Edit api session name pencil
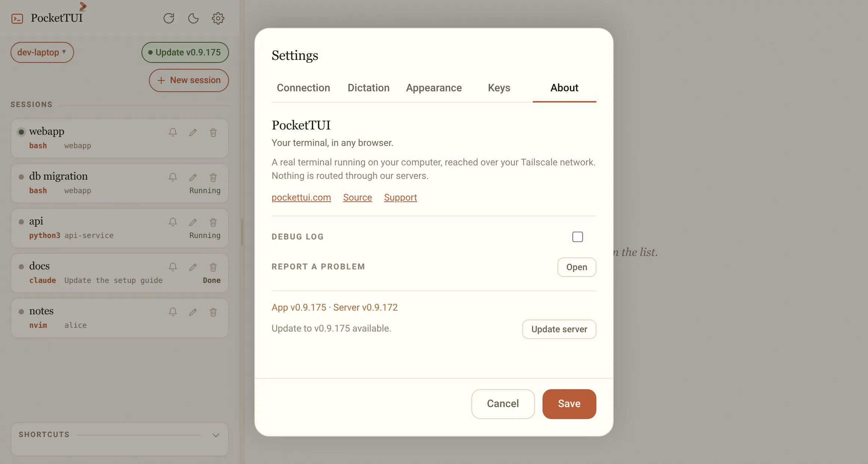868x464 pixels. (x=193, y=222)
